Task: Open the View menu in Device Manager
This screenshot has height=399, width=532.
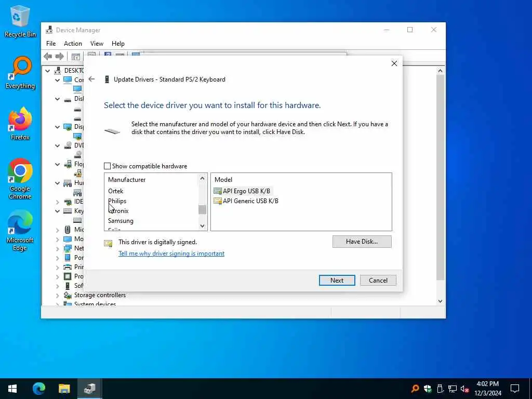Action: [97, 44]
